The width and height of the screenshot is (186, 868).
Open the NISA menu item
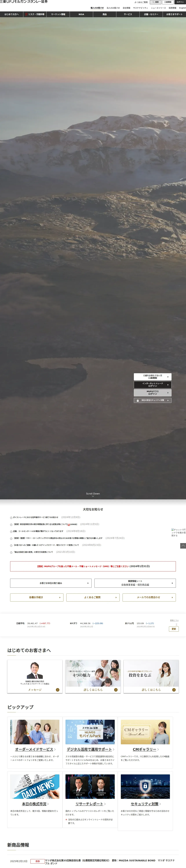point(81,14)
